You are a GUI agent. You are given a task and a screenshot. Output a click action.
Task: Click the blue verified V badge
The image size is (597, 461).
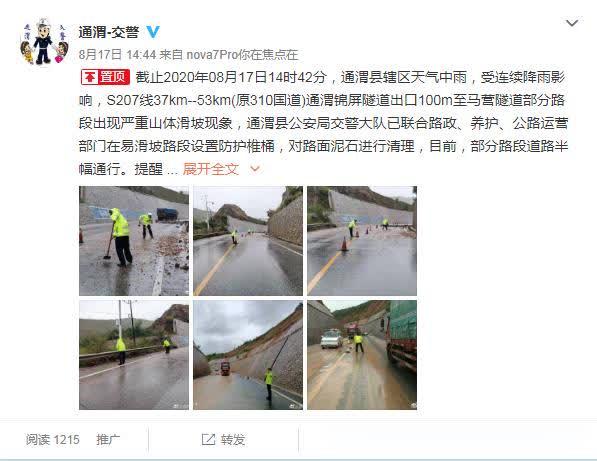(153, 32)
